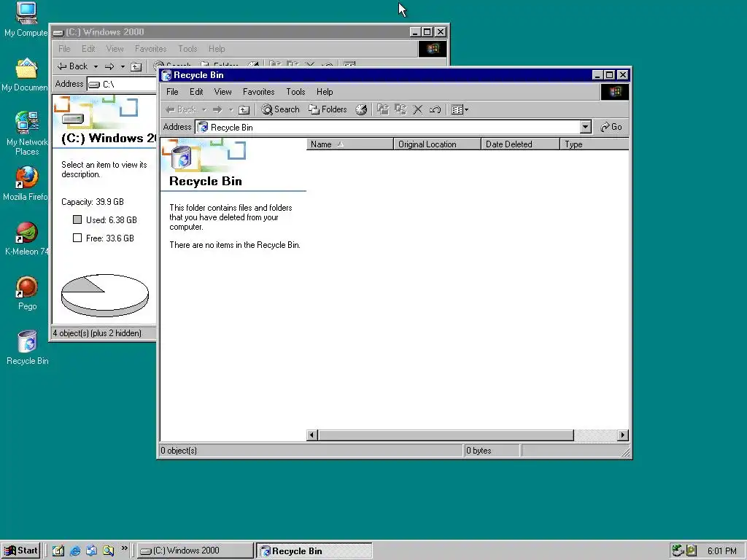Click the horizontal scrollbar right arrow
The width and height of the screenshot is (747, 560).
point(623,435)
